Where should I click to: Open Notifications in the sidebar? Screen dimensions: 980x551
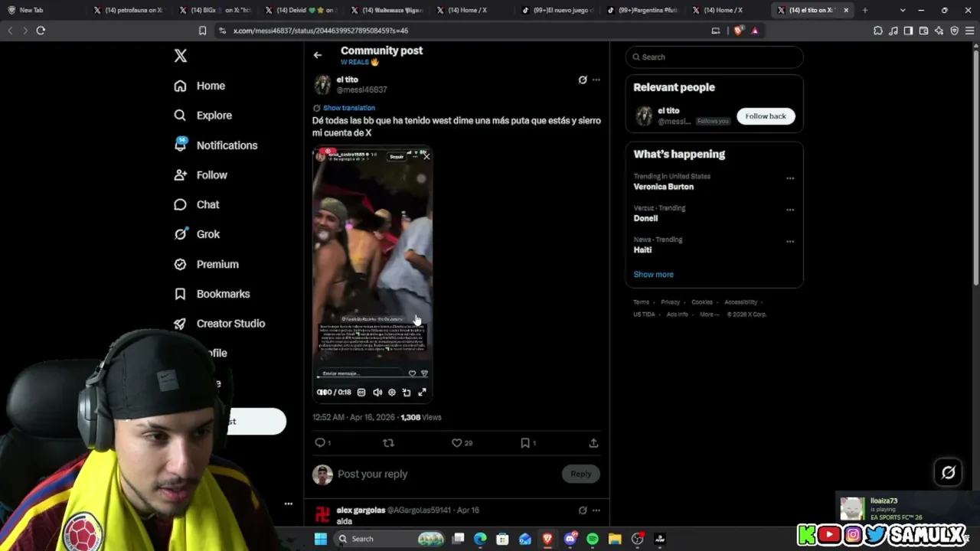(x=216, y=145)
